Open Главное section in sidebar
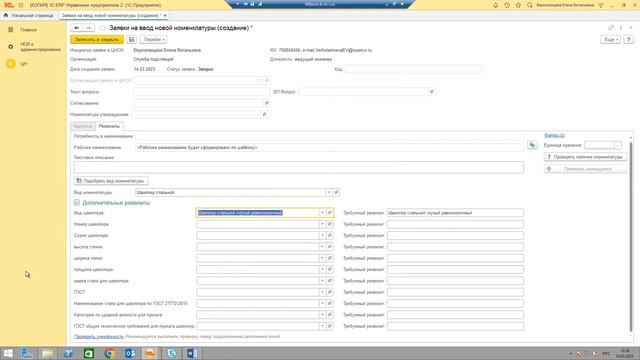Screen dimensions: 640x360 (x=28, y=30)
